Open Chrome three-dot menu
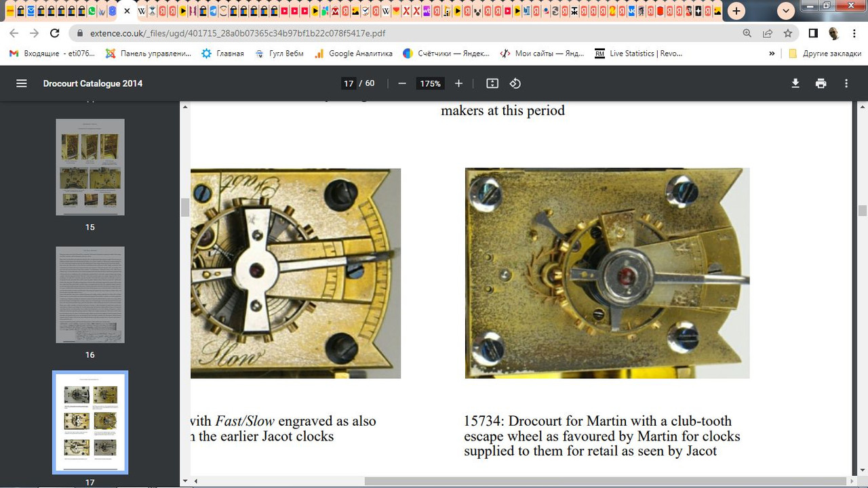Viewport: 868px width, 488px height. (x=854, y=33)
